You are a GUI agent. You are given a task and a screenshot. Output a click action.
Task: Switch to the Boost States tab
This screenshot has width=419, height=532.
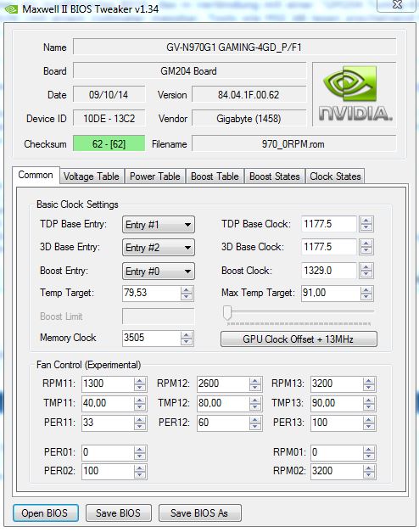[275, 176]
